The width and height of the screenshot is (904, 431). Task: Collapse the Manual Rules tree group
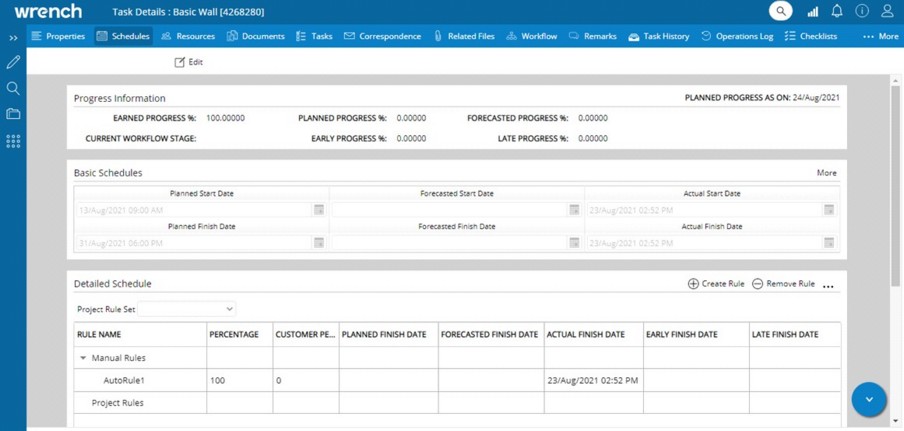tap(83, 357)
